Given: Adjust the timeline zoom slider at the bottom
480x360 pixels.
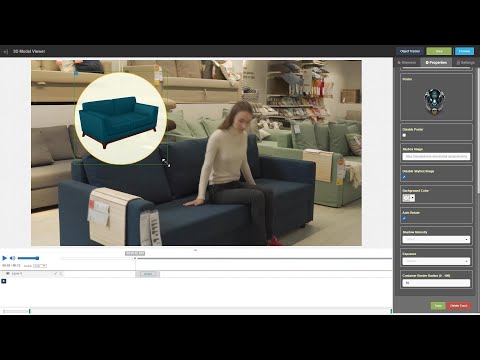Looking at the screenshot, I should pos(15,311).
